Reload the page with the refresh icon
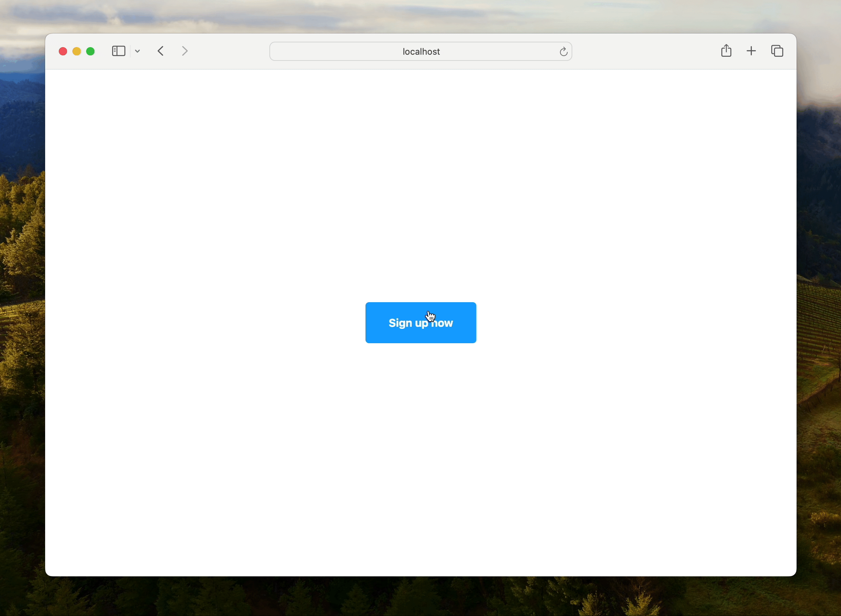Image resolution: width=841 pixels, height=616 pixels. (563, 52)
